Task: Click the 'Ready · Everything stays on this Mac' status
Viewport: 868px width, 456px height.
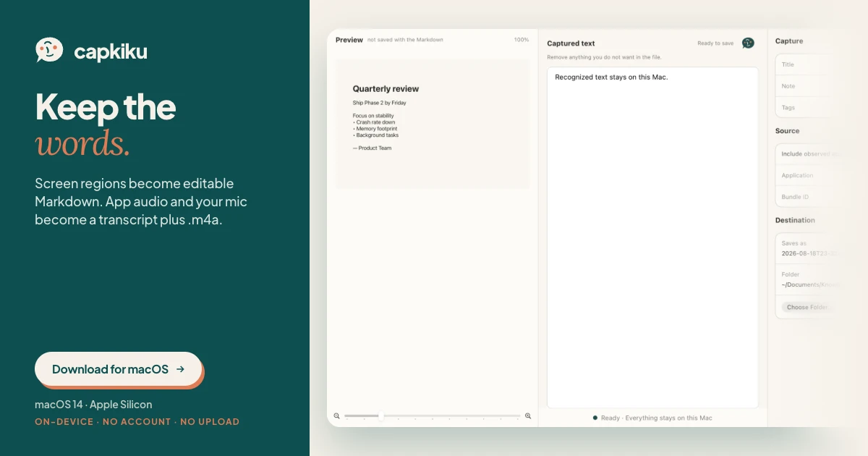Action: pyautogui.click(x=652, y=418)
